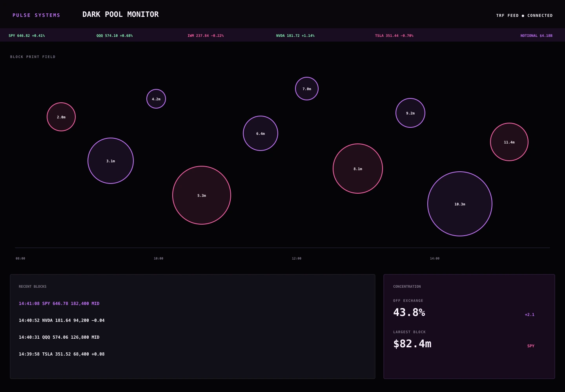The image size is (565, 392).
Task: Click the 6.4m block bubble
Action: 261,133
